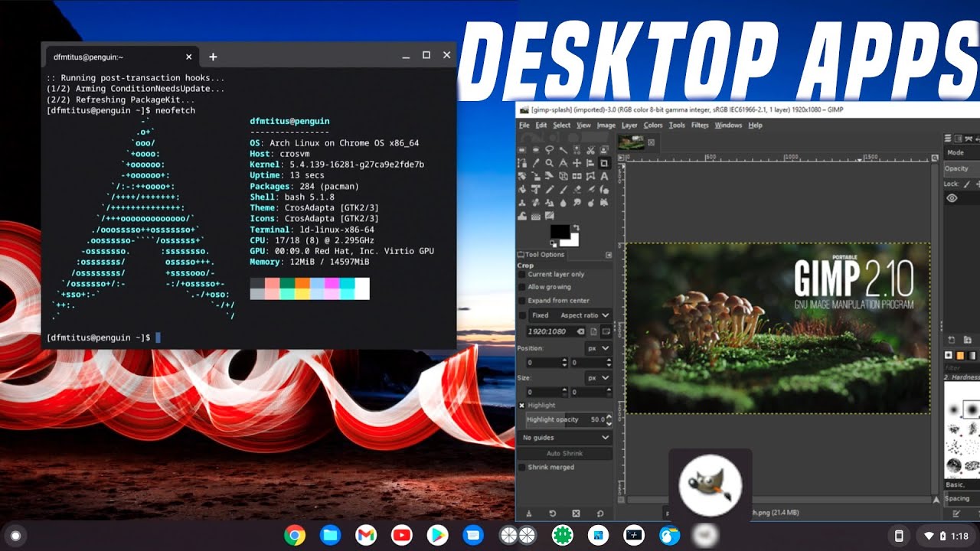The image size is (980, 551).
Task: Open the File menu in GIMP
Action: pos(524,126)
